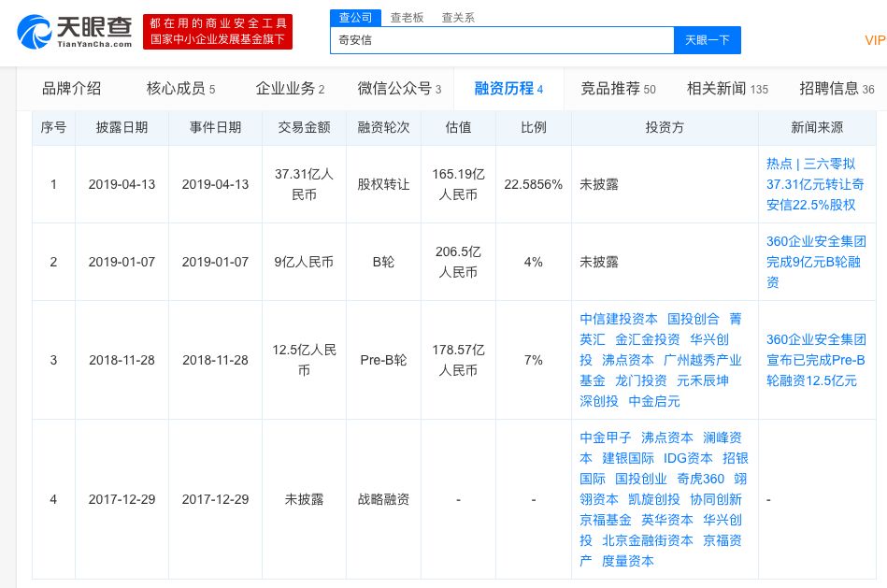Open investor 北京金融街资本 link
The height and width of the screenshot is (588, 887).
[x=648, y=540]
